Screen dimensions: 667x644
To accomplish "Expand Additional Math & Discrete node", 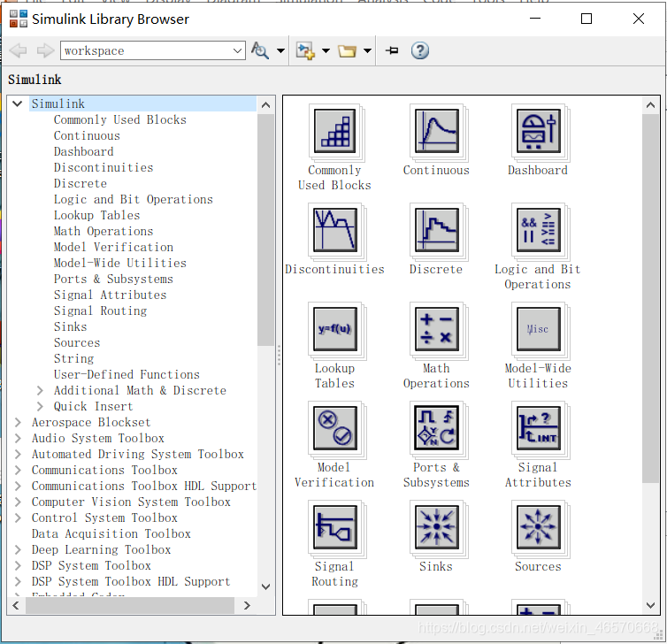I will click(x=40, y=390).
